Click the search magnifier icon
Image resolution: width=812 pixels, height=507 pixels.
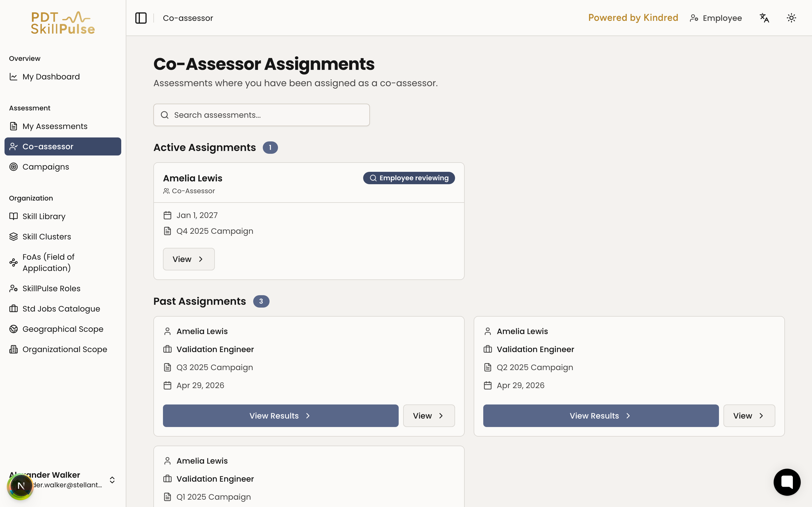[x=164, y=115]
